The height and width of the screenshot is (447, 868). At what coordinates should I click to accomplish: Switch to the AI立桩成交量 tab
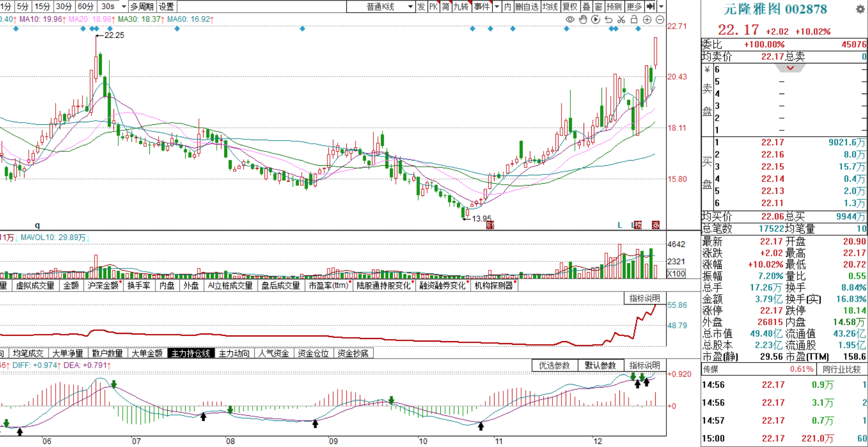point(230,285)
